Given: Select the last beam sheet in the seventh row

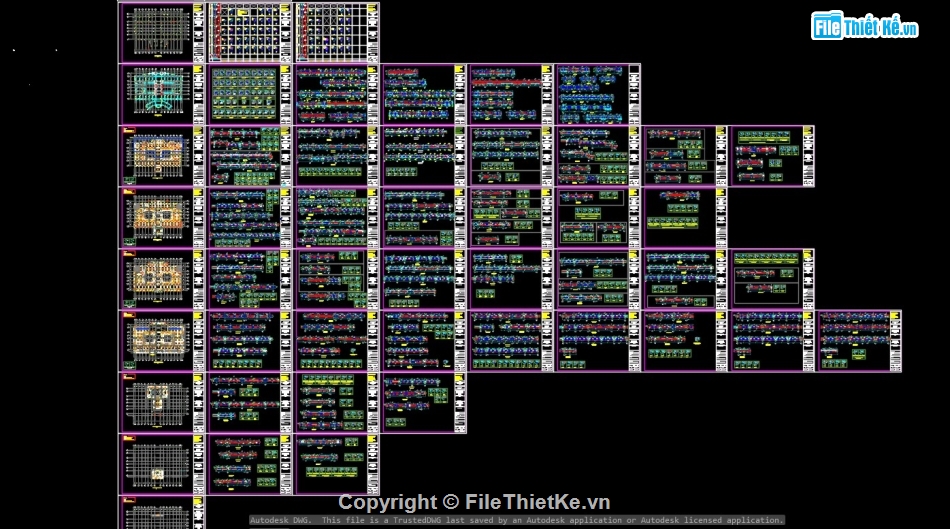Looking at the screenshot, I should [x=423, y=403].
